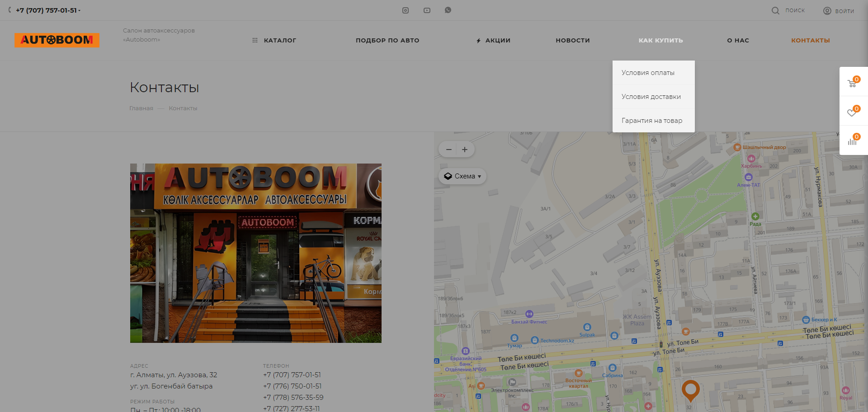Click the 'Салон автоаксессуаров' tagline text

click(x=159, y=31)
